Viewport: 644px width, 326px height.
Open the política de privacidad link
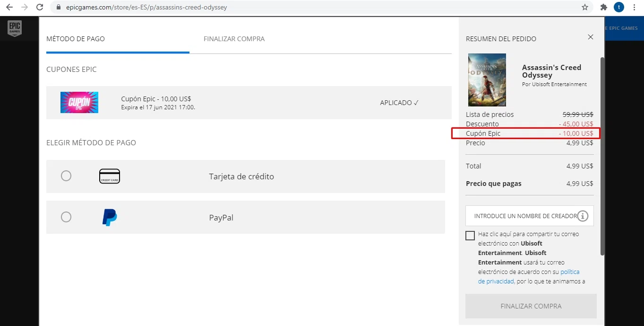529,276
